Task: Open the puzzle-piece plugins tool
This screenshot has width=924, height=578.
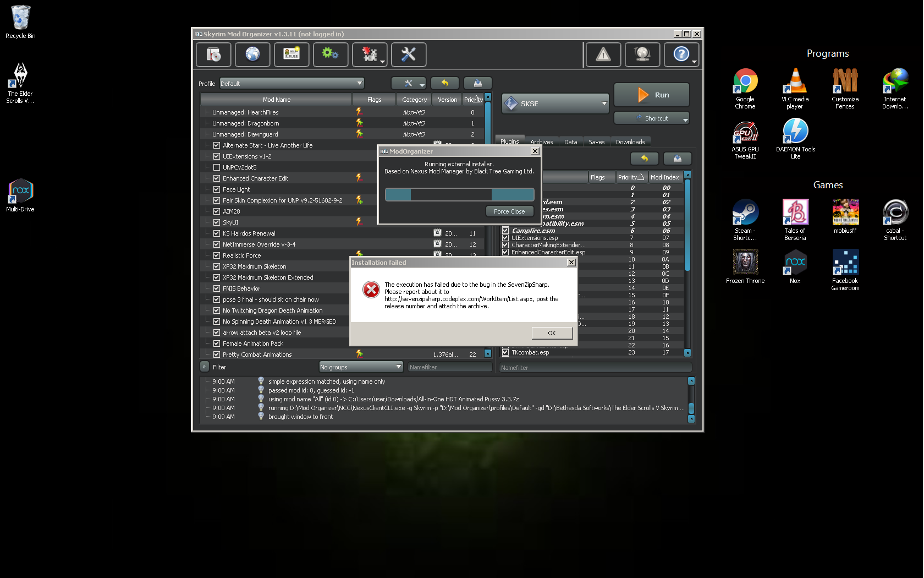Action: point(369,54)
